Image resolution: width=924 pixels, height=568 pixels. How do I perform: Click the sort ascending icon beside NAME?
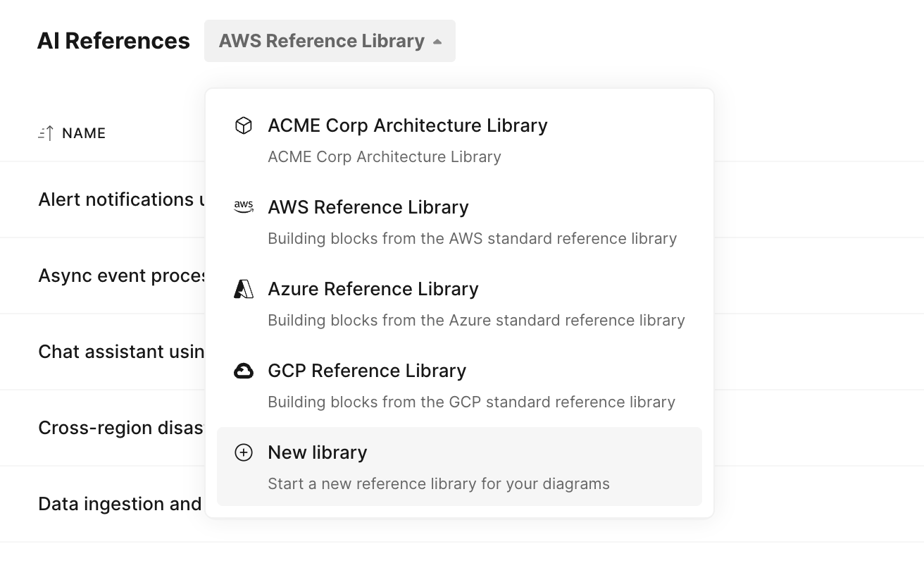pyautogui.click(x=46, y=133)
